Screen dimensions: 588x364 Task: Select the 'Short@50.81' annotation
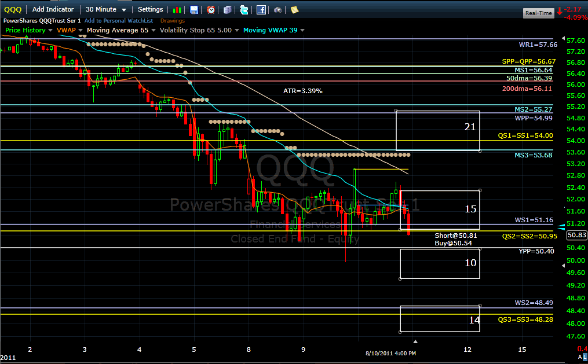point(455,236)
